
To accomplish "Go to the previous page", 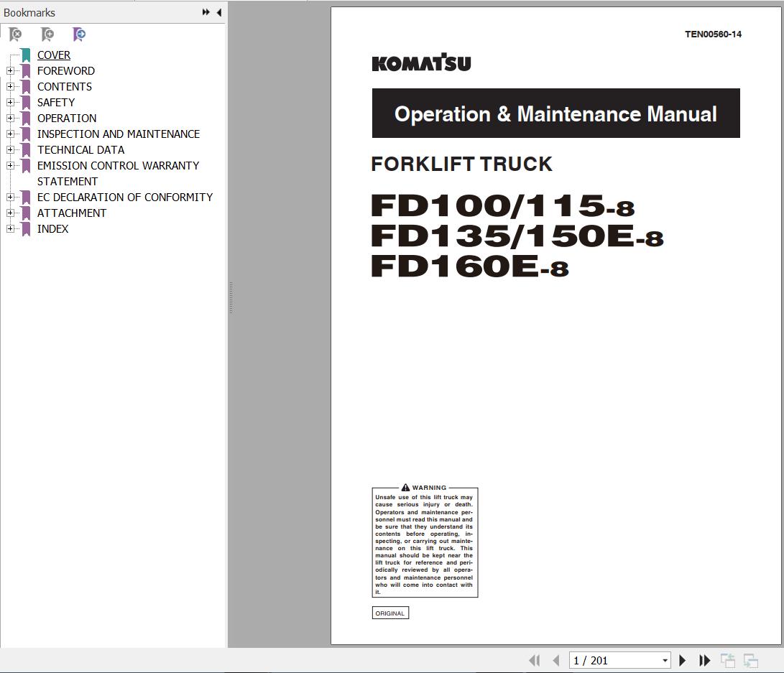I will [x=556, y=661].
